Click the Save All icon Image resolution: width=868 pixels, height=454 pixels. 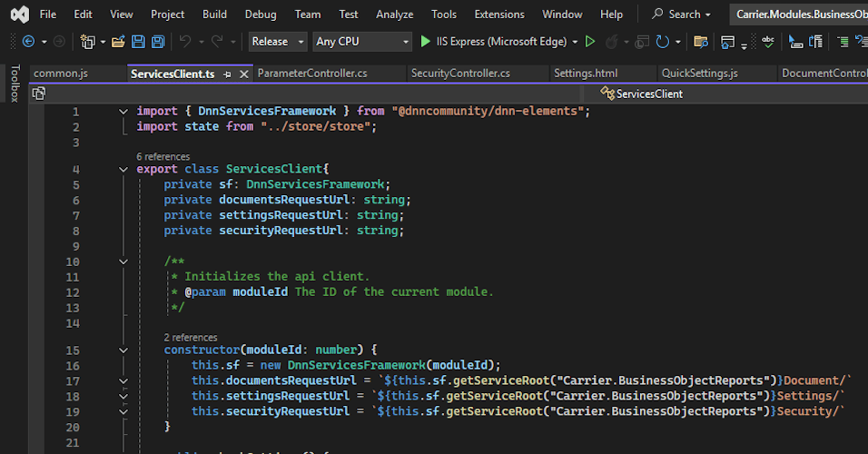[x=158, y=42]
